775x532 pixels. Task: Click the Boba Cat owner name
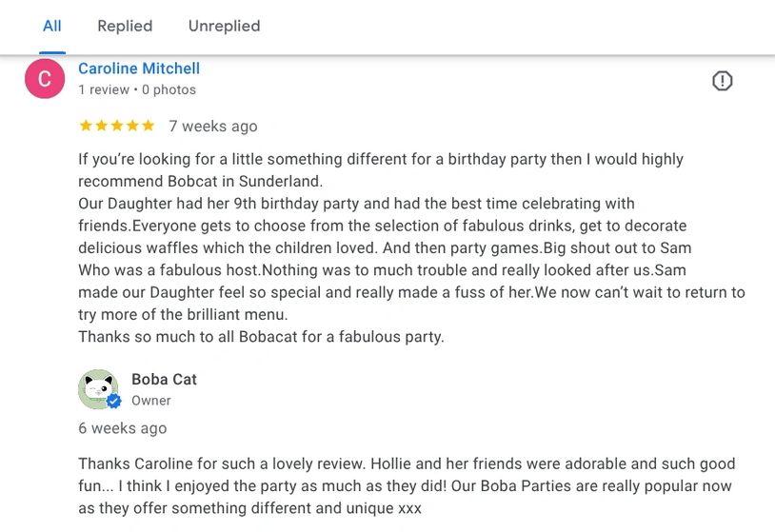(x=164, y=379)
